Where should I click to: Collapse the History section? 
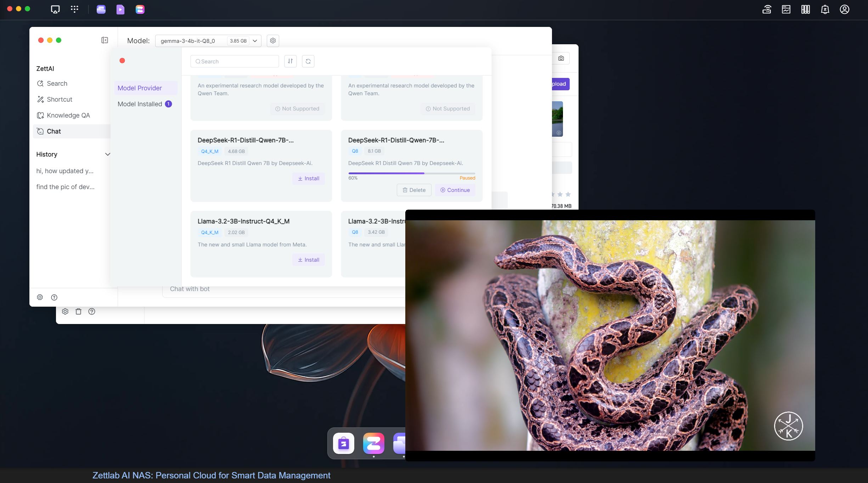(x=107, y=154)
